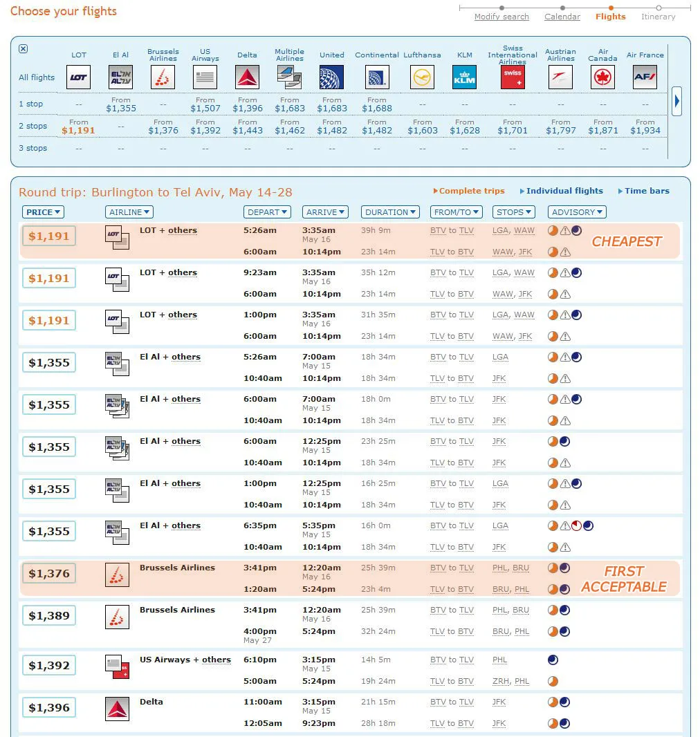This screenshot has width=700, height=737.
Task: Click the red advisory icon on the 6:35pm flight
Action: pyautogui.click(x=577, y=526)
